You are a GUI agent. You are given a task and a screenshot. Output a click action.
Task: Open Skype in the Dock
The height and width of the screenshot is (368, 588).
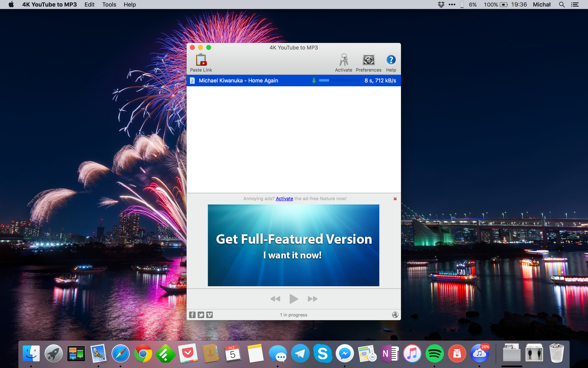[x=322, y=354]
